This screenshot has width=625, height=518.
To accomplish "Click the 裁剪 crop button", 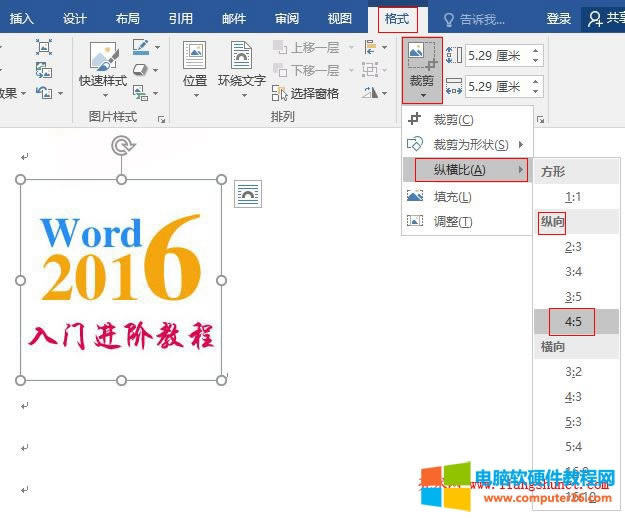I will pyautogui.click(x=422, y=70).
